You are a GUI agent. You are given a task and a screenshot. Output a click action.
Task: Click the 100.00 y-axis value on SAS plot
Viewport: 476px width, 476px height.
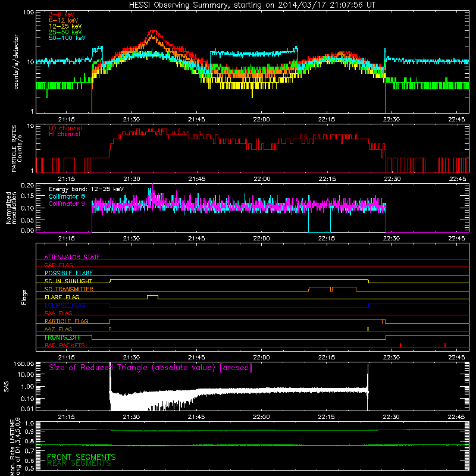(x=24, y=364)
